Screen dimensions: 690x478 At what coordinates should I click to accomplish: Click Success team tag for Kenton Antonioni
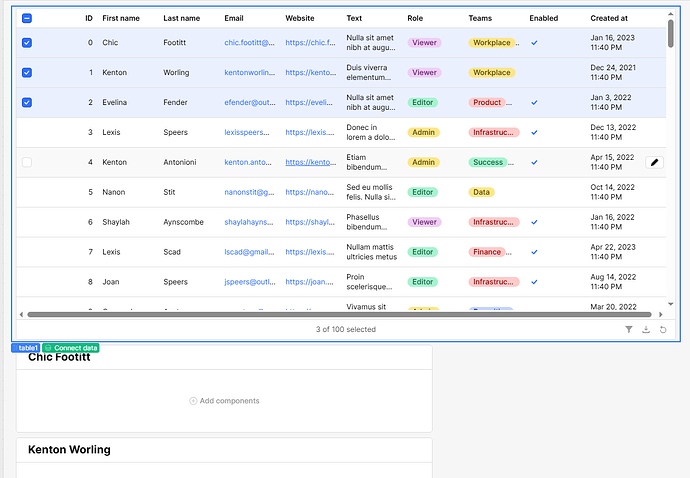pyautogui.click(x=488, y=162)
